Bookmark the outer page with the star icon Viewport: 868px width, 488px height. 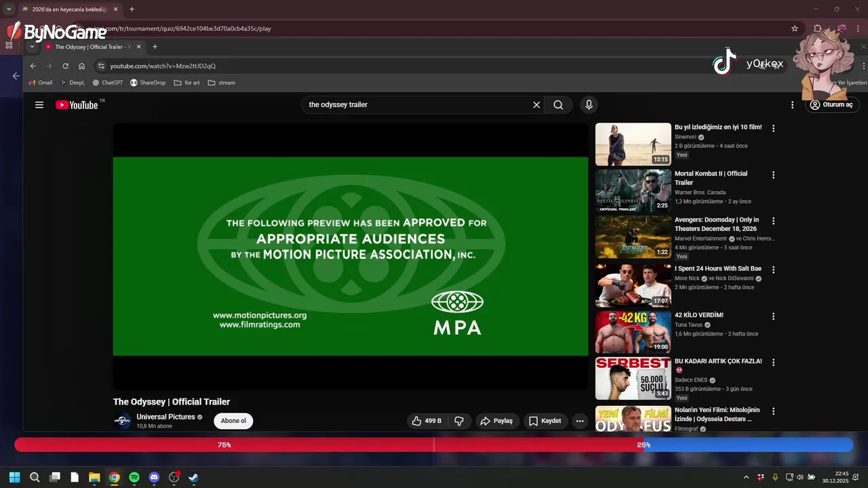(x=795, y=28)
